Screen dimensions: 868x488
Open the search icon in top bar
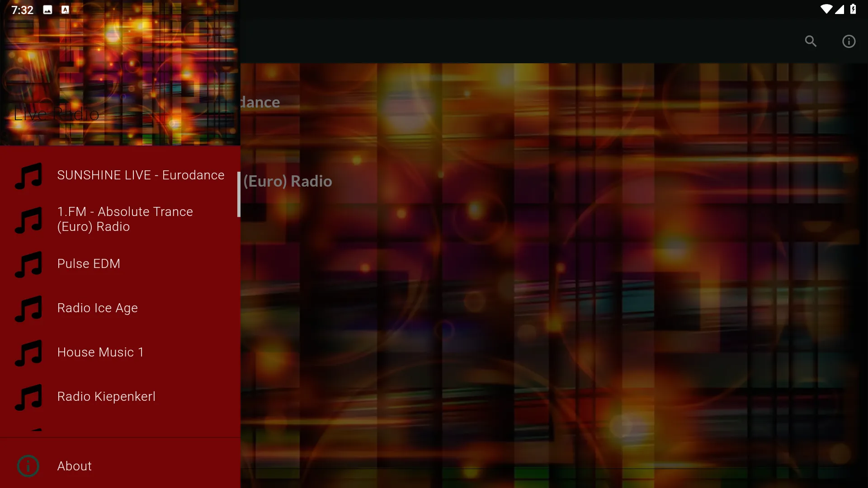click(x=811, y=41)
